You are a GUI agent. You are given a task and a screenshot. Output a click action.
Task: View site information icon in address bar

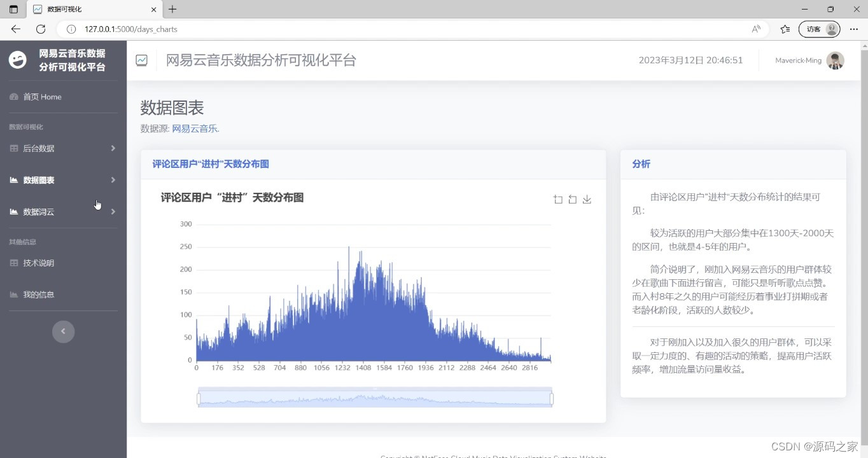[71, 29]
